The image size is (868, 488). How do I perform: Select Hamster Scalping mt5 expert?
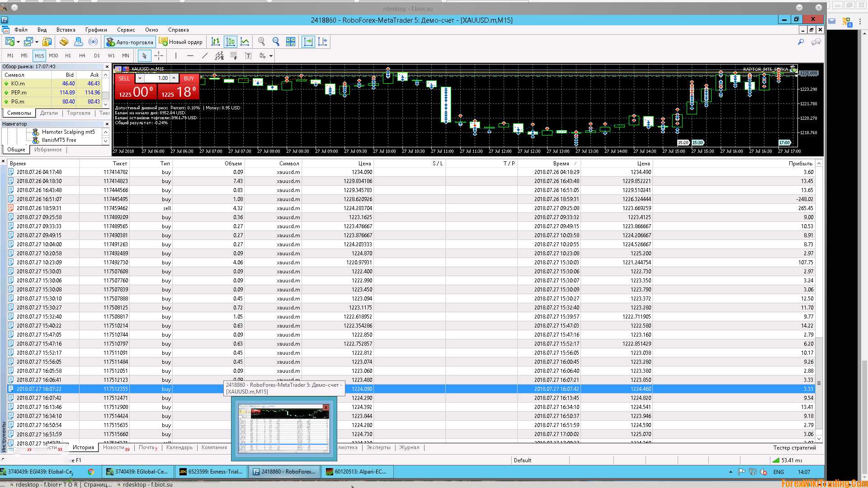point(68,132)
